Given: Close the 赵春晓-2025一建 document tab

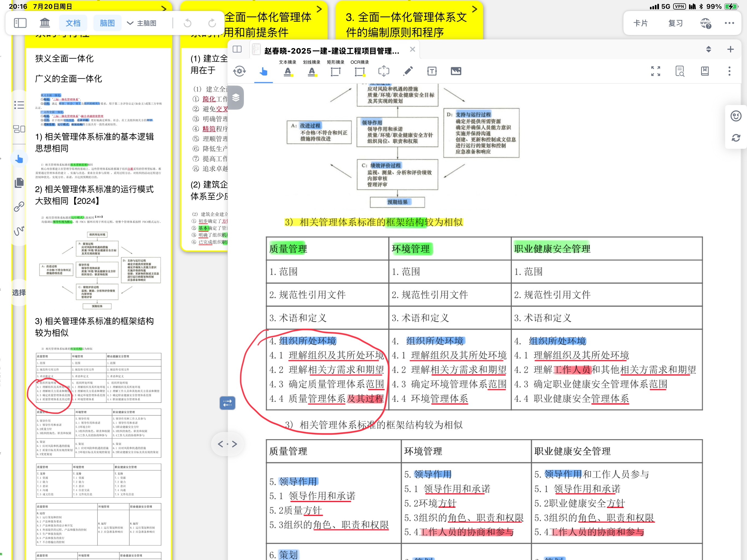Looking at the screenshot, I should tap(412, 49).
